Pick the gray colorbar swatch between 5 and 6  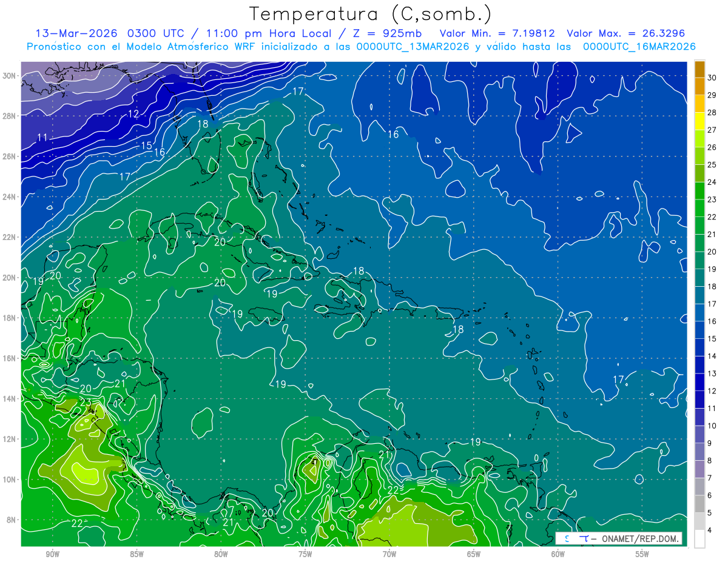tap(699, 504)
